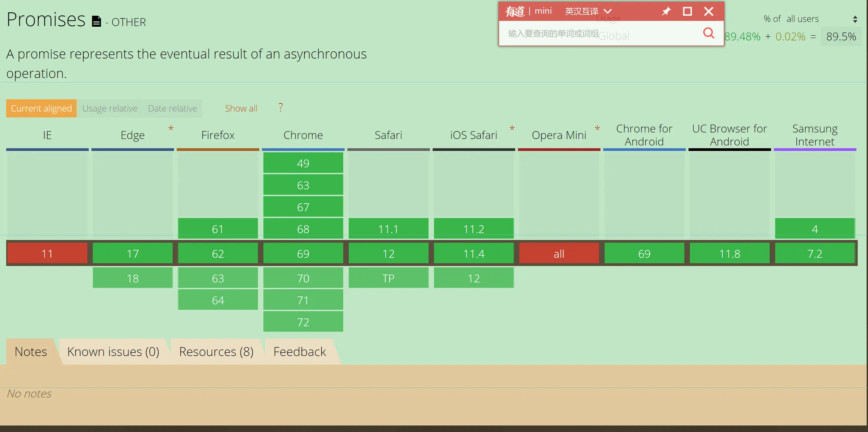Switch to Date relative view

coord(173,109)
